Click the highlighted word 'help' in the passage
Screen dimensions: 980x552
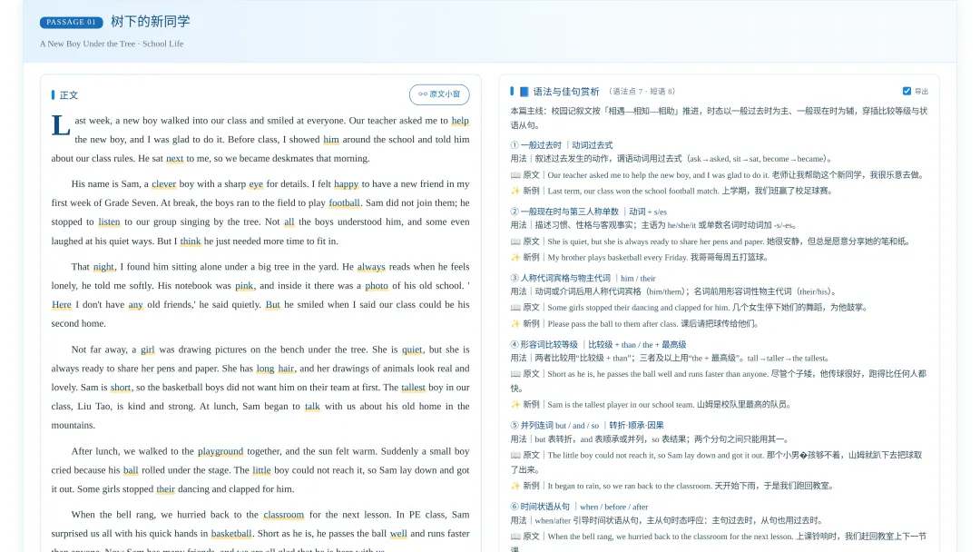coord(460,121)
